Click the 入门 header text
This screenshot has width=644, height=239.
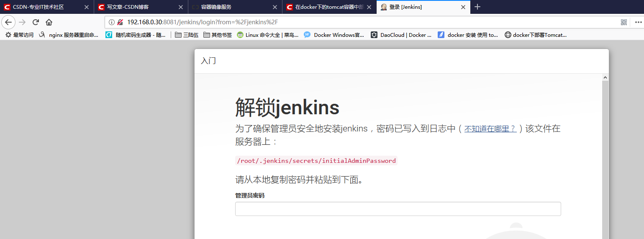coord(208,61)
